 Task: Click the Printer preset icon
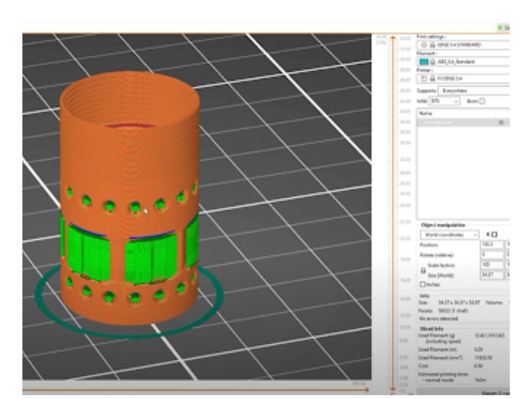422,78
